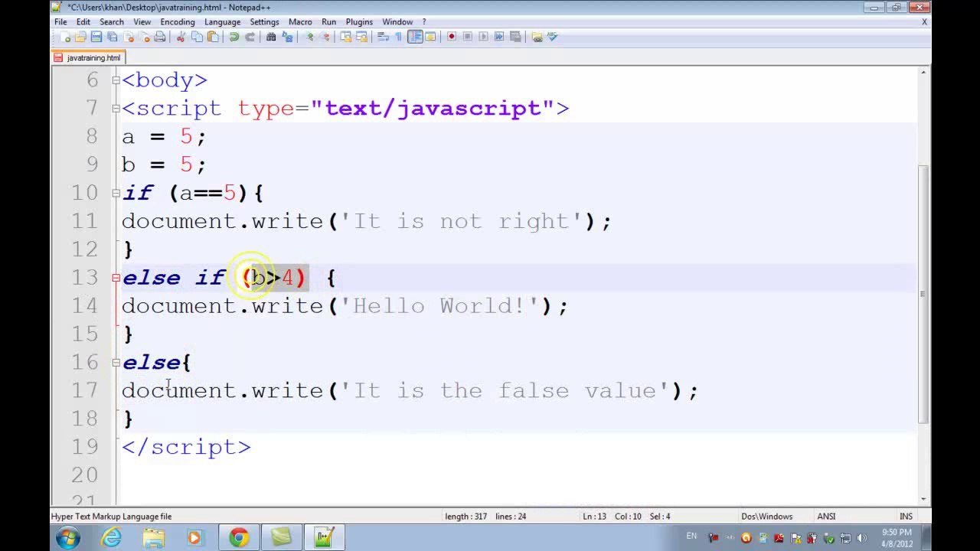This screenshot has width=980, height=551.
Task: Collapse the else block fold on line 16
Action: [116, 363]
